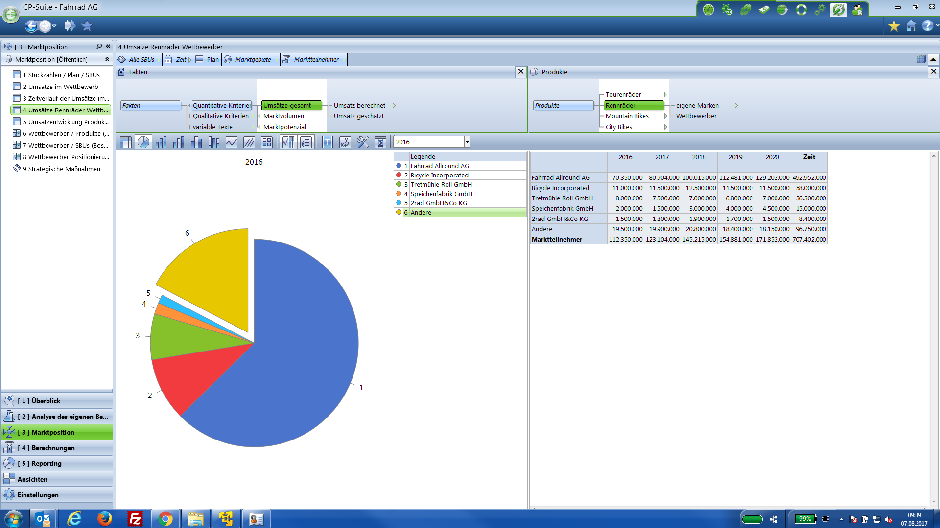Select Andere row in the legend
This screenshot has height=528, width=940.
click(460, 212)
